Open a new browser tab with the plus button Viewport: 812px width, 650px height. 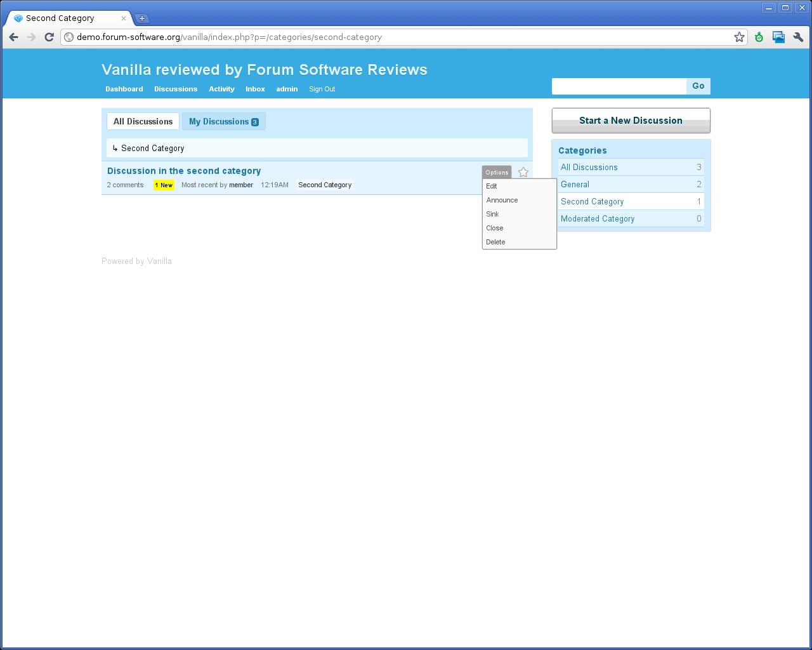pos(142,18)
